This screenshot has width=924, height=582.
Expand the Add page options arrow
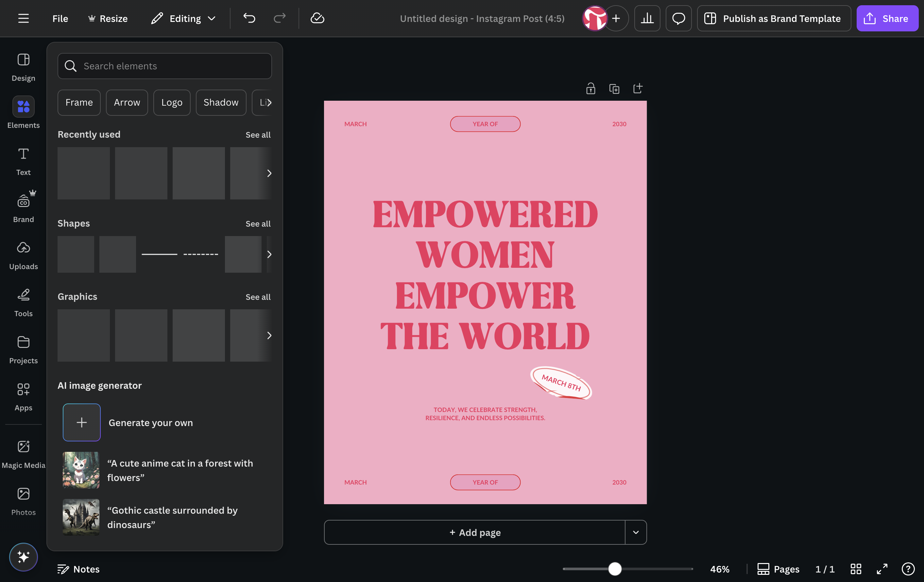[636, 532]
